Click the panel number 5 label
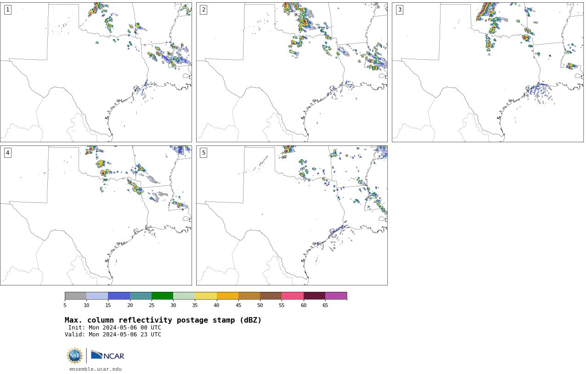This screenshot has height=374, width=588. (204, 153)
